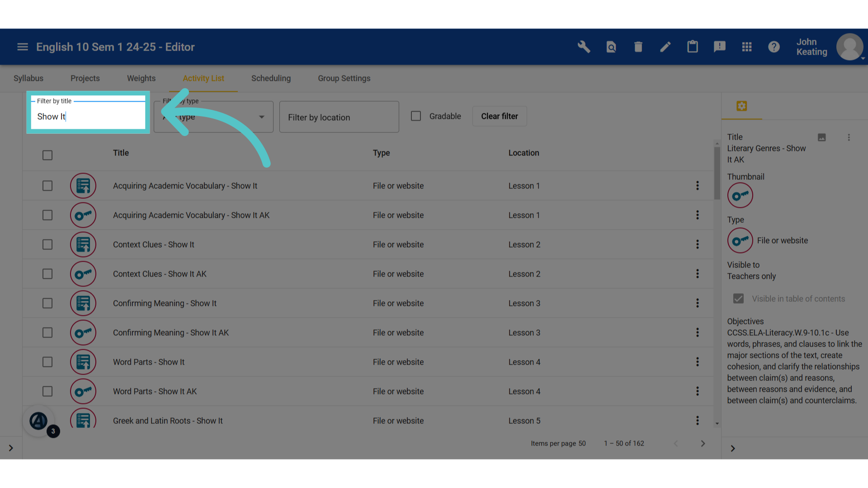Open options for Greek and Latin Roots - Show It
The height and width of the screenshot is (488, 868).
[698, 421]
